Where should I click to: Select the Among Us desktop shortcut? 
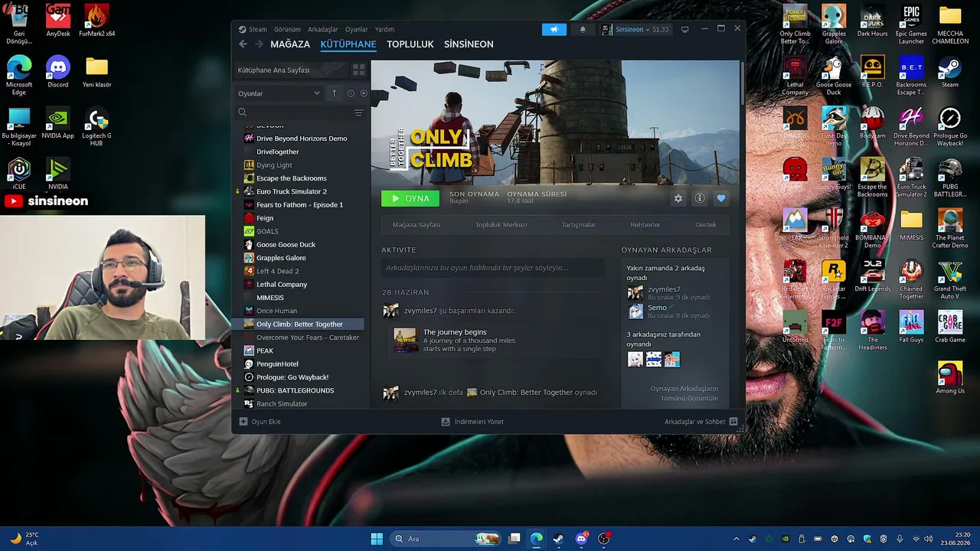[x=950, y=378]
